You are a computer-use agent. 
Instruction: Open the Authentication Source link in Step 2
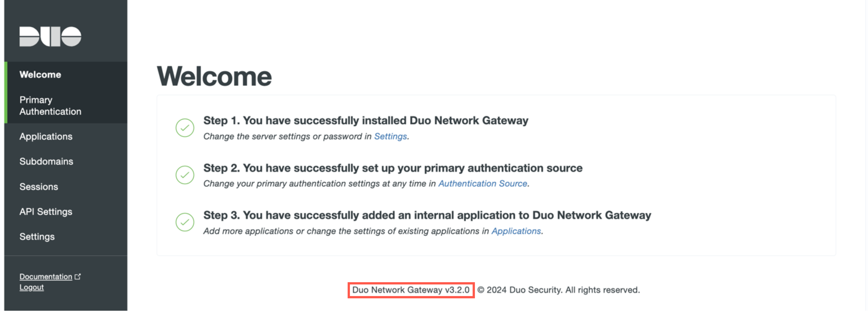(x=483, y=183)
